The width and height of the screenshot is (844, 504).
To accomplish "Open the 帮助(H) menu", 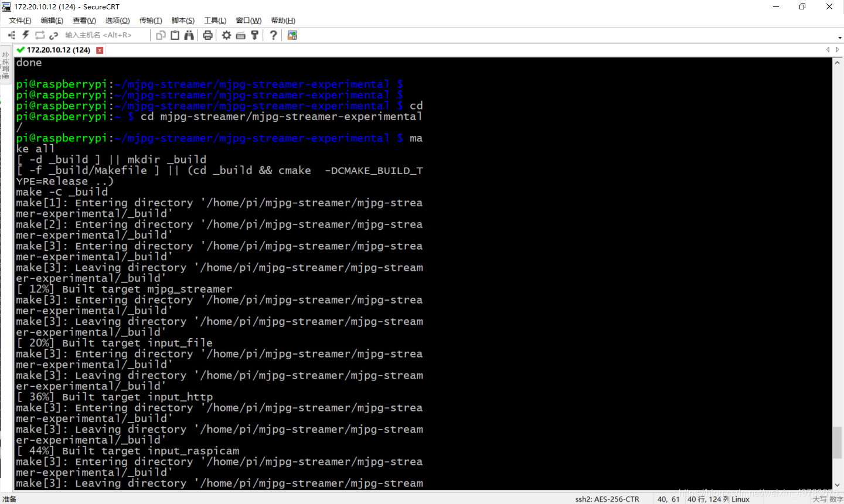I will point(283,21).
